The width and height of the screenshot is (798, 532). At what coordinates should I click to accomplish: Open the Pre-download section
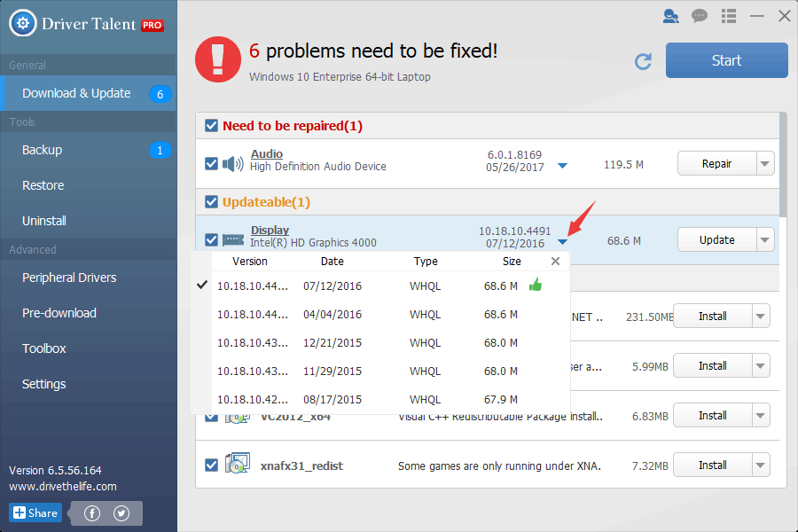(x=59, y=312)
